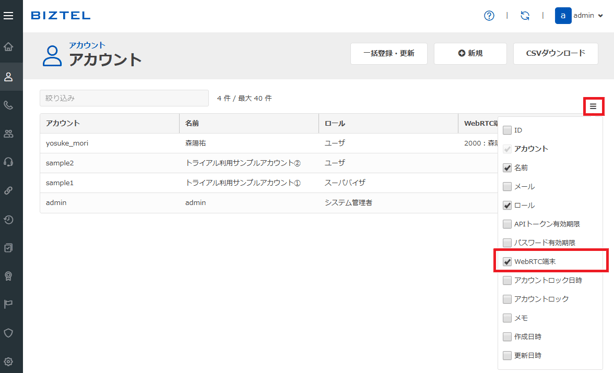Go to Home icon in sidebar
The height and width of the screenshot is (373, 614).
(x=8, y=47)
